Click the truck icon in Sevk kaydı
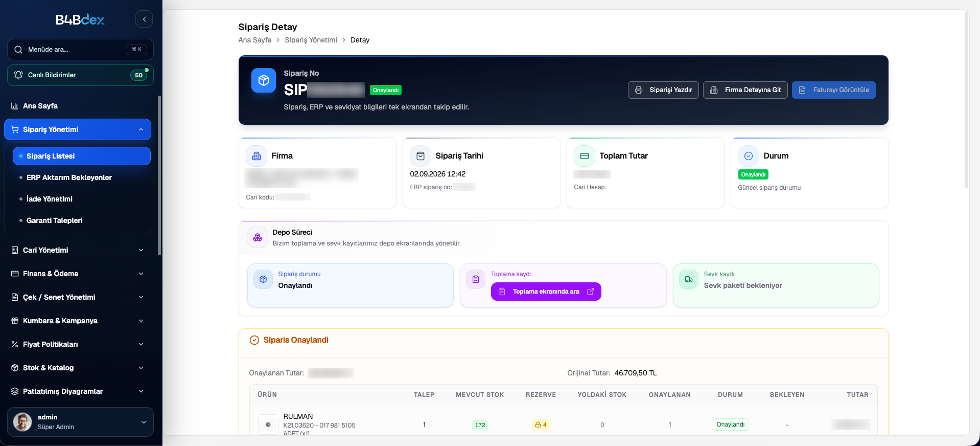The image size is (980, 446). pyautogui.click(x=689, y=279)
